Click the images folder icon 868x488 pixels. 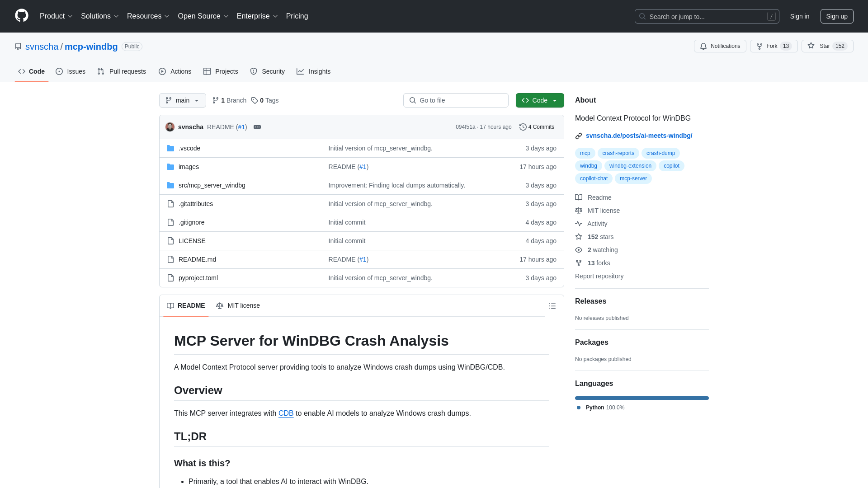tap(170, 167)
